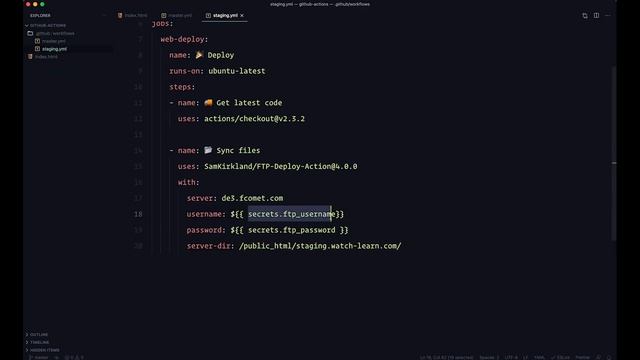Screen dimensions: 640x360
Task: Change the Spaces indentation setting
Action: click(489, 358)
